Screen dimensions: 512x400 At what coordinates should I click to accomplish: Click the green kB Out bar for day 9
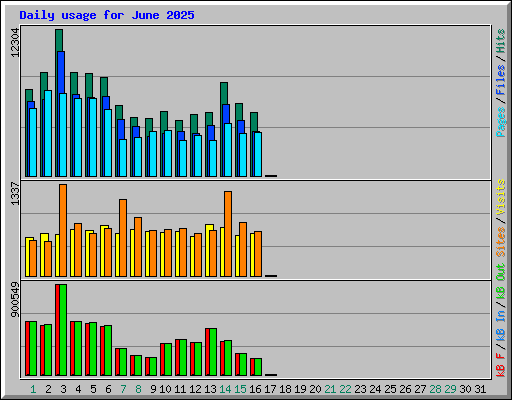pyautogui.click(x=153, y=367)
